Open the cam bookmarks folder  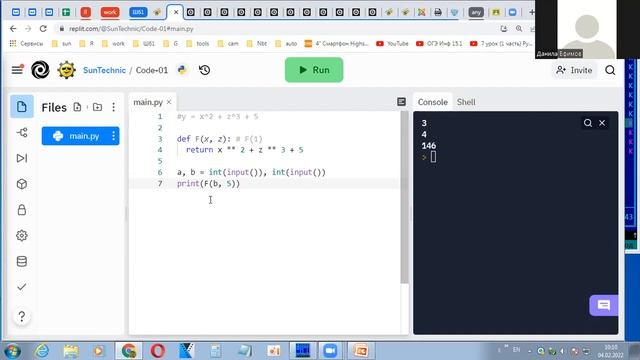(228, 43)
